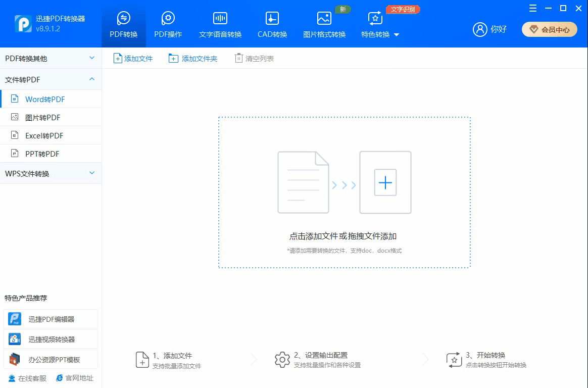
Task: Click the step 1 添加文件 icon
Action: point(142,360)
